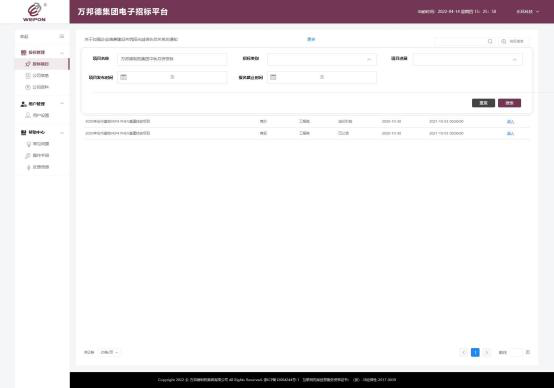
Task: Open the sidebar item with clock icon
Action: 37,87
